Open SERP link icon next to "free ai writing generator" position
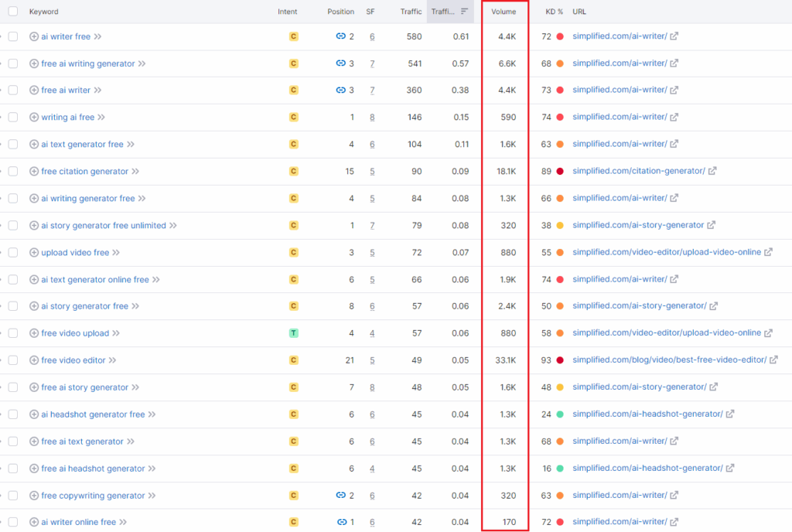The image size is (792, 532). point(340,63)
